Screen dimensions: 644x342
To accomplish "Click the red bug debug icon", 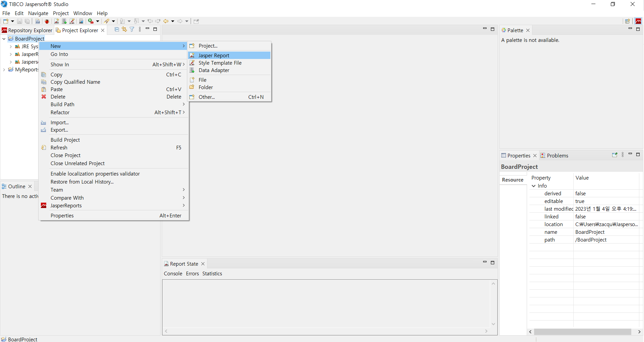I will [x=47, y=21].
